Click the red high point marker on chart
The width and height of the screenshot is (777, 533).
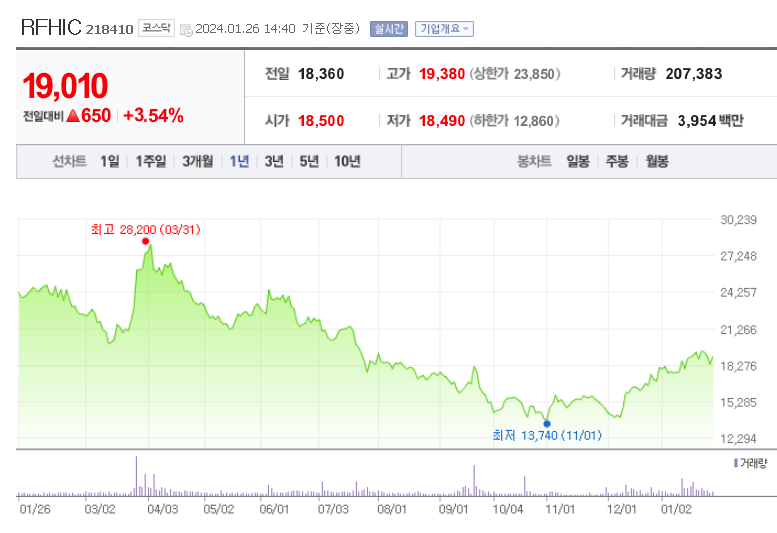[x=145, y=241]
